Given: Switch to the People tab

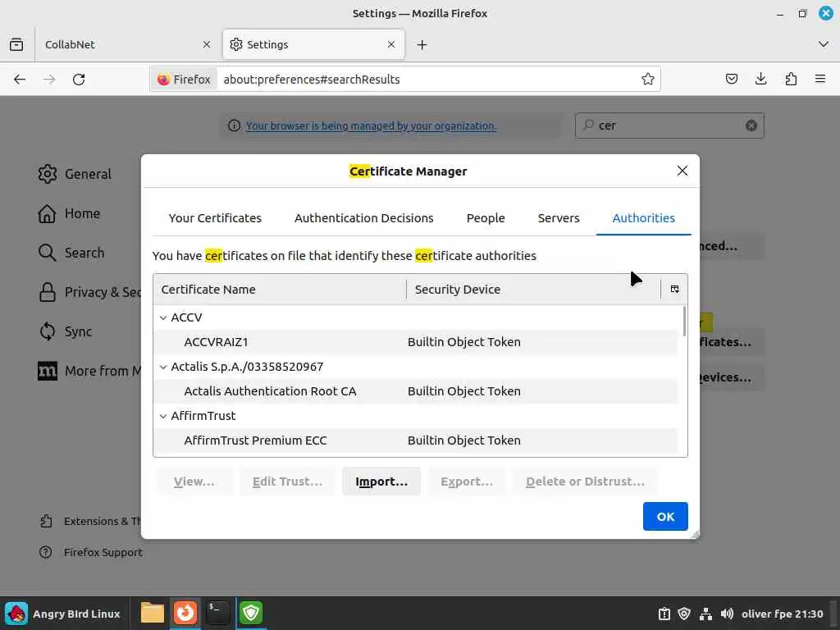Looking at the screenshot, I should (x=486, y=218).
